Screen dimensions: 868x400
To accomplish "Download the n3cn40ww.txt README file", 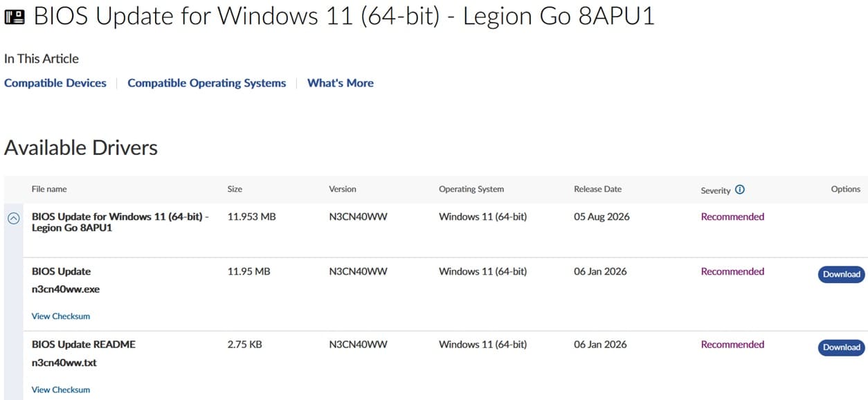I will [x=842, y=347].
